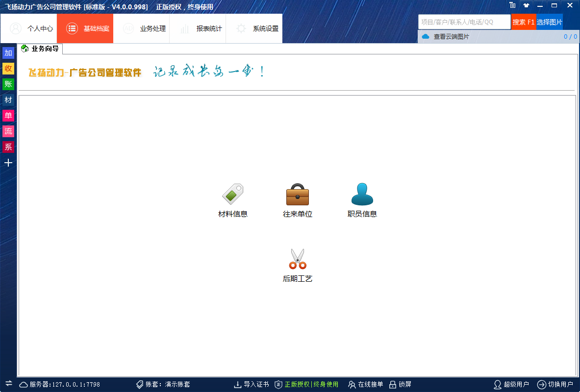580x392 pixels.
Task: Toggle the sidebar with the swap arrows icon
Action: tap(8, 383)
